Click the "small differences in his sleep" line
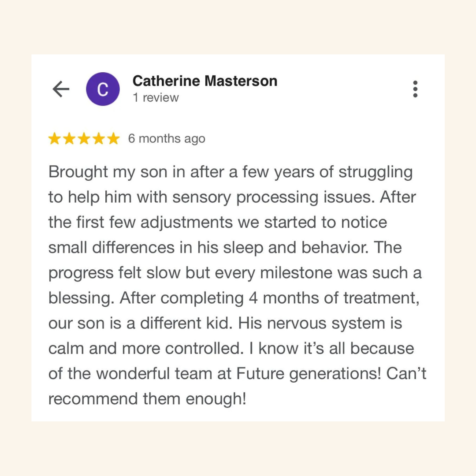The image size is (476, 476). [225, 248]
